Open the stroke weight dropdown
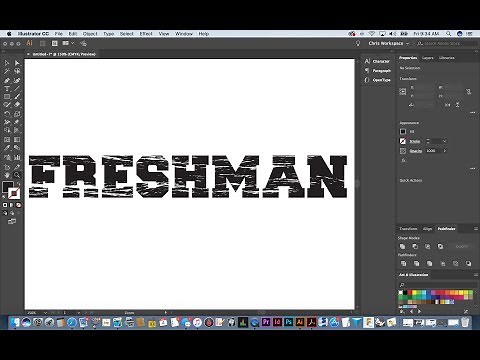This screenshot has height=360, width=480. [x=444, y=141]
